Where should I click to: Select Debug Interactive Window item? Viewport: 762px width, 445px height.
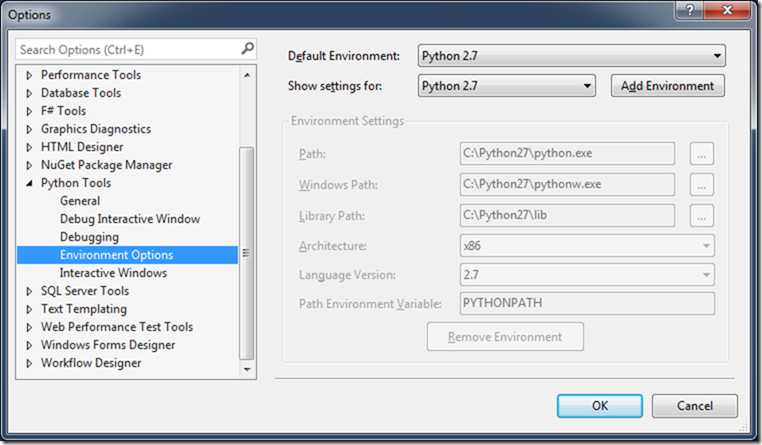pyautogui.click(x=130, y=219)
